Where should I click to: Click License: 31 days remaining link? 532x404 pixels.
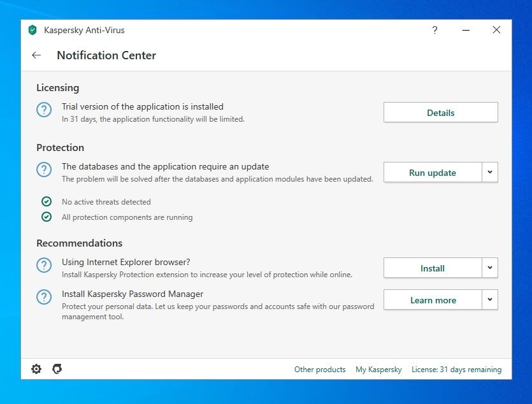pos(457,370)
